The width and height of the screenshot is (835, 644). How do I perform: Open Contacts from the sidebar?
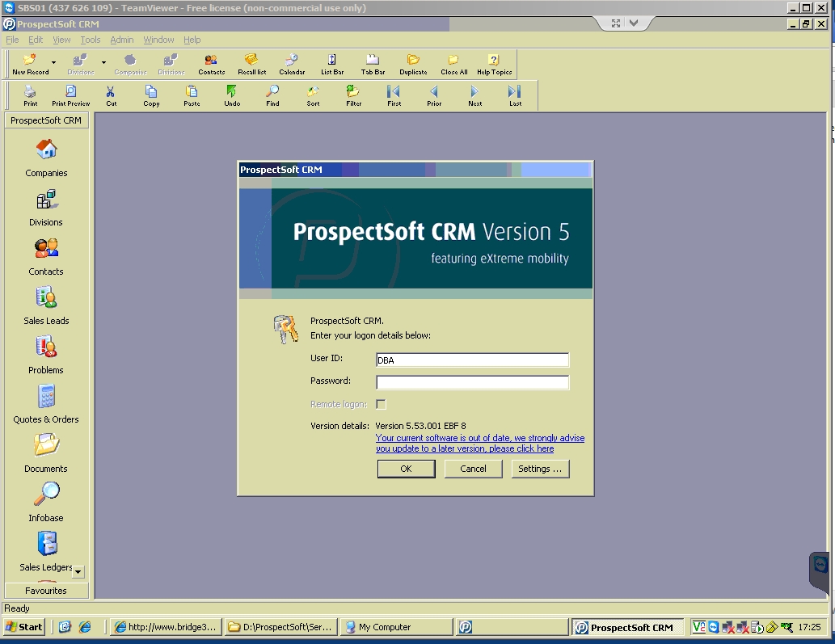tap(46, 256)
